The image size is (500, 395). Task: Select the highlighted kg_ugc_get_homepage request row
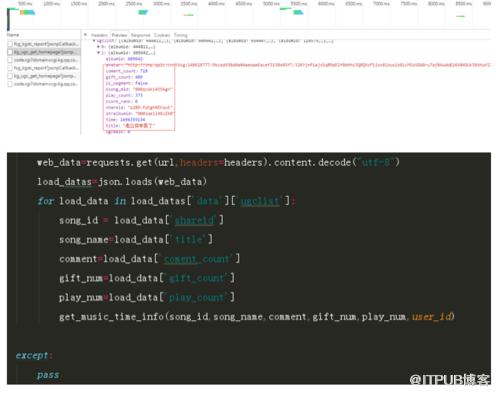coord(43,52)
